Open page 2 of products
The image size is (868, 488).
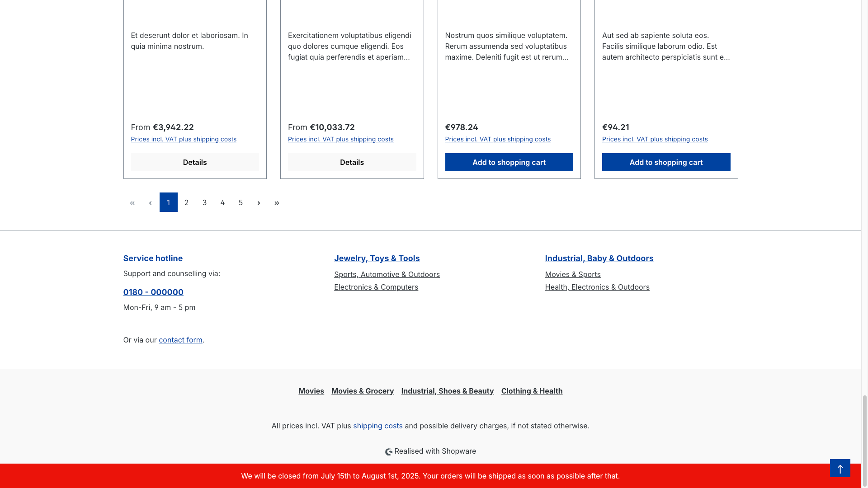coord(186,202)
